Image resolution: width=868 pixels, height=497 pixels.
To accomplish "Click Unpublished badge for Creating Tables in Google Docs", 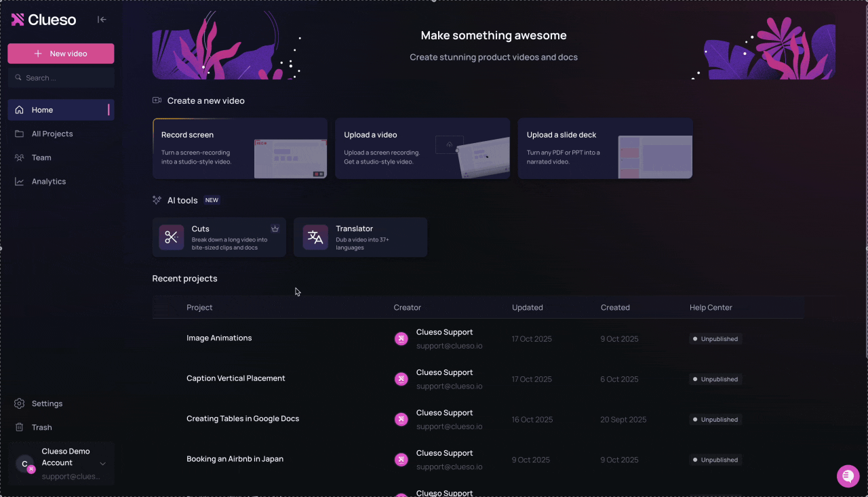I will (x=715, y=420).
